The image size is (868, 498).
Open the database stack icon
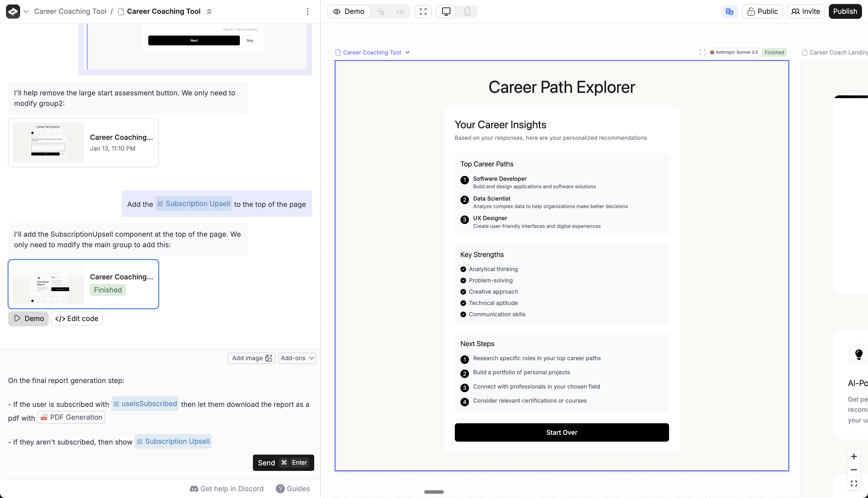pos(729,12)
